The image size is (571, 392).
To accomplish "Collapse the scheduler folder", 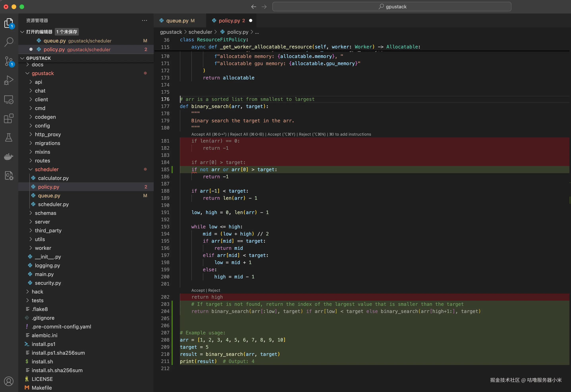I will (x=46, y=169).
